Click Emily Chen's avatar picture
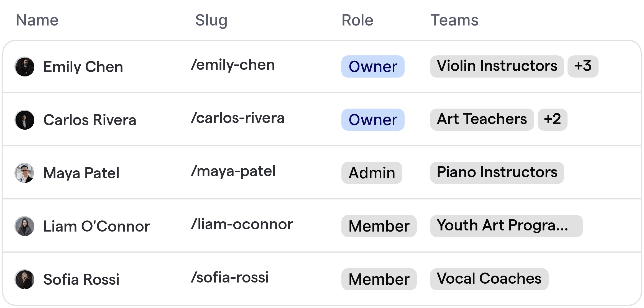Viewport: 644px width, 308px height. click(25, 67)
